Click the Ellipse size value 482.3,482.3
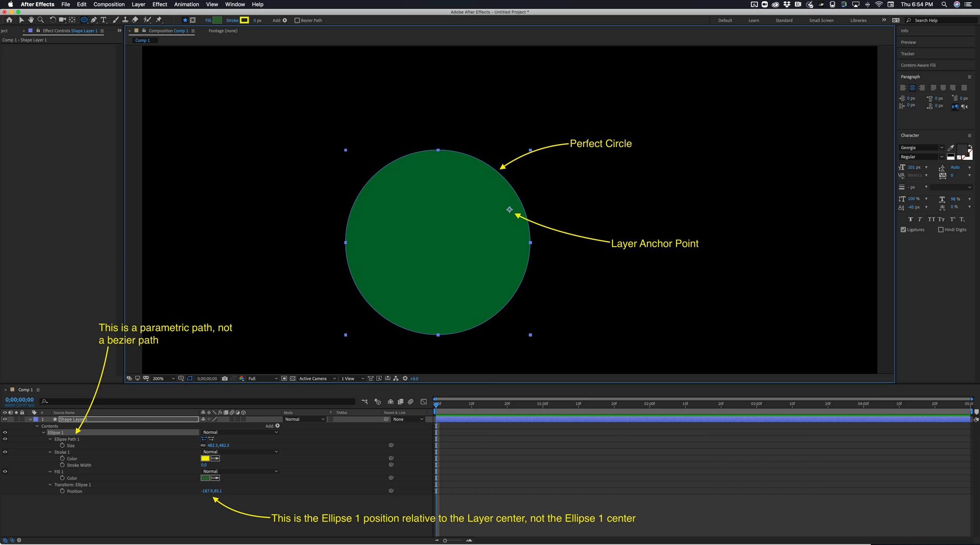 218,445
